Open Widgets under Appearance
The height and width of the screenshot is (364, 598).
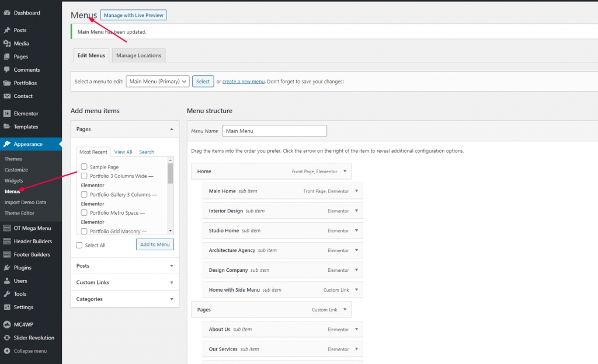point(14,181)
